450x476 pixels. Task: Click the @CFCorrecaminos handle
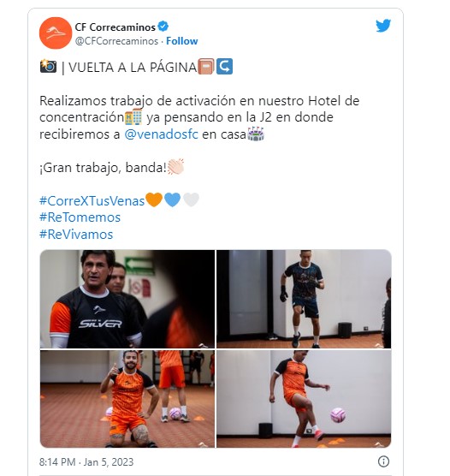click(116, 41)
